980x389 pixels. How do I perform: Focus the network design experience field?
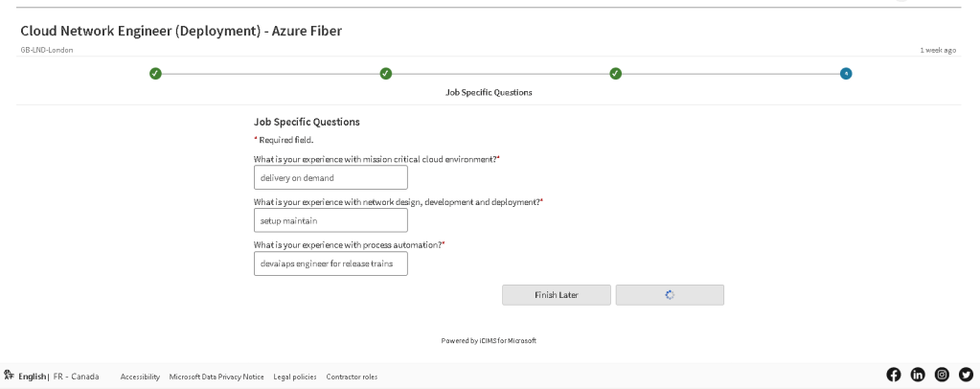[x=330, y=220]
